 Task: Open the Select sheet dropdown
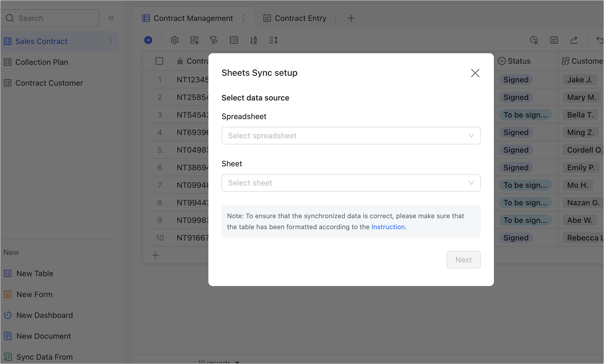(351, 183)
